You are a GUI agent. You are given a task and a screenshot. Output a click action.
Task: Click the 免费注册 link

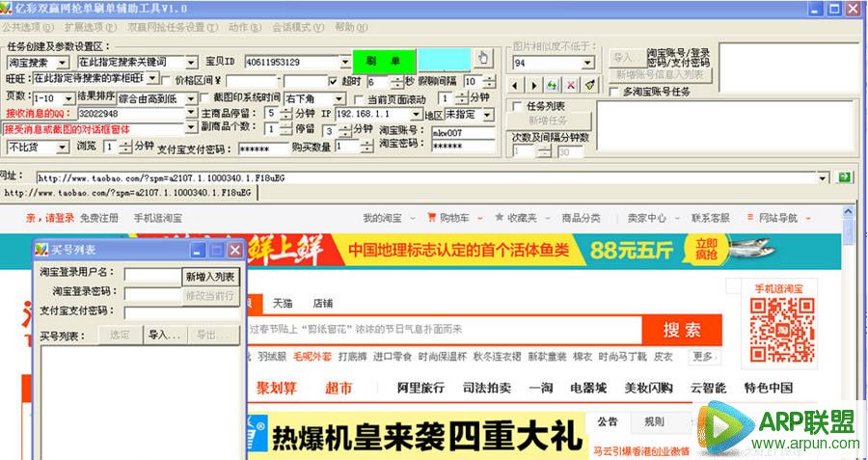[99, 218]
